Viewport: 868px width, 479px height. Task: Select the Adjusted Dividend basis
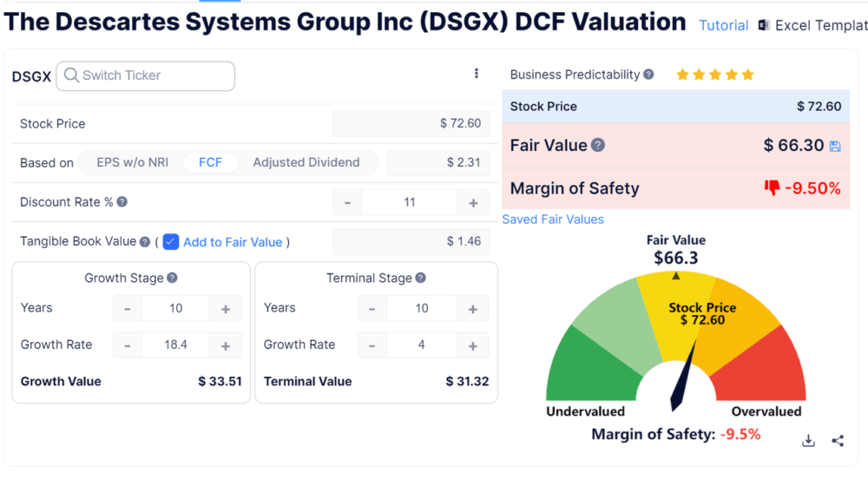(x=306, y=162)
